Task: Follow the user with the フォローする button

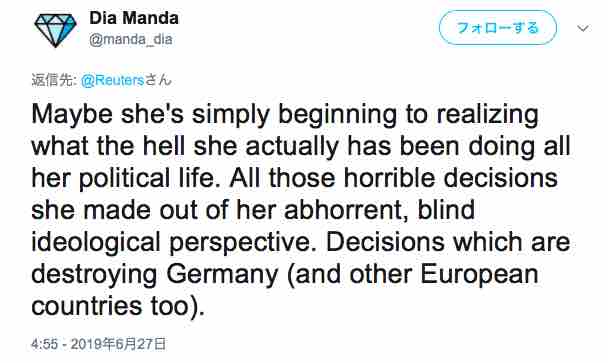Action: click(x=497, y=28)
